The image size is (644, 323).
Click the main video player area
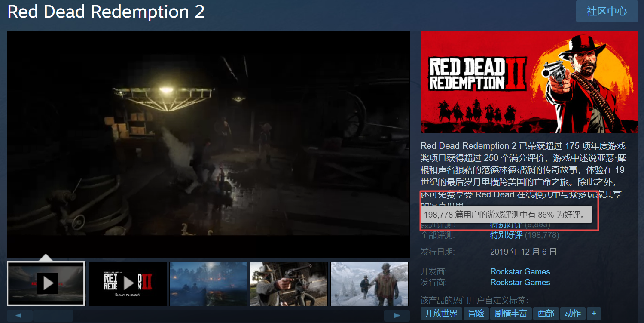[208, 145]
